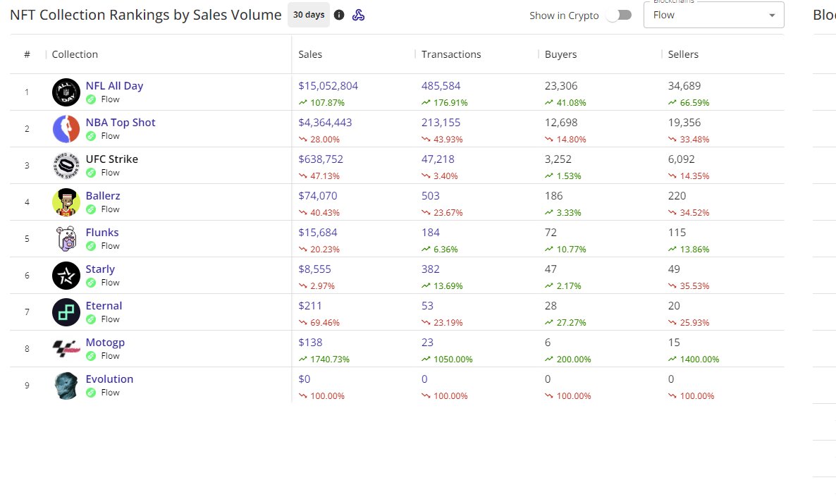Click the 213,155 transactions value
Image resolution: width=836 pixels, height=504 pixels.
tap(441, 123)
